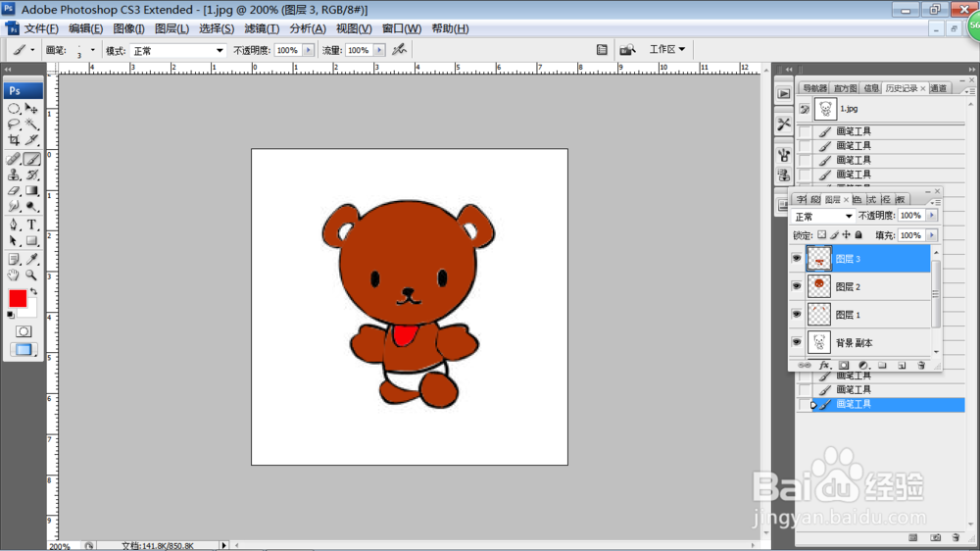Link layers icon in Layers panel
The height and width of the screenshot is (551, 980).
(805, 366)
